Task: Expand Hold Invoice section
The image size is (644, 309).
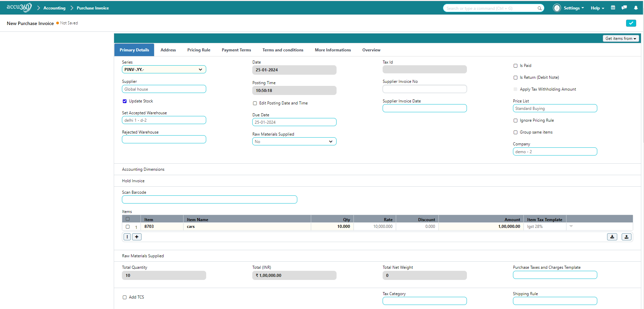Action: coord(133,181)
